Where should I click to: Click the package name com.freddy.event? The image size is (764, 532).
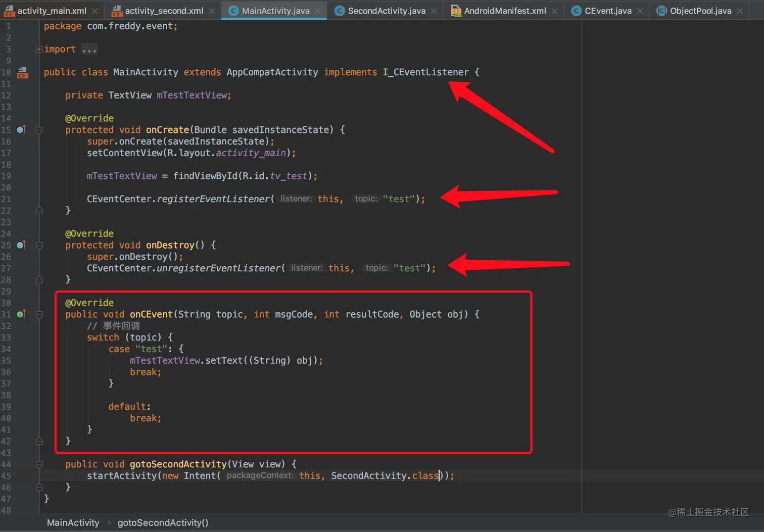click(x=130, y=26)
